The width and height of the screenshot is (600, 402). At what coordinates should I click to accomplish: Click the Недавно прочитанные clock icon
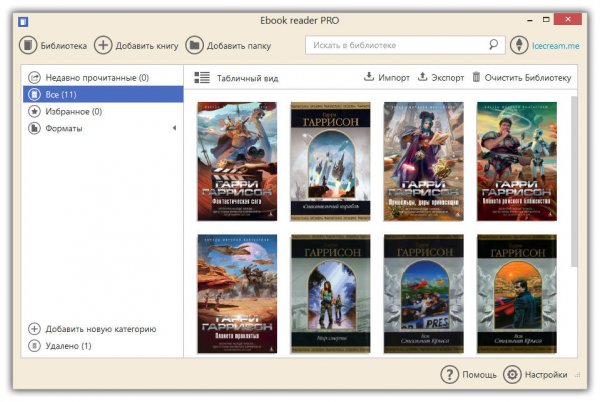click(34, 78)
